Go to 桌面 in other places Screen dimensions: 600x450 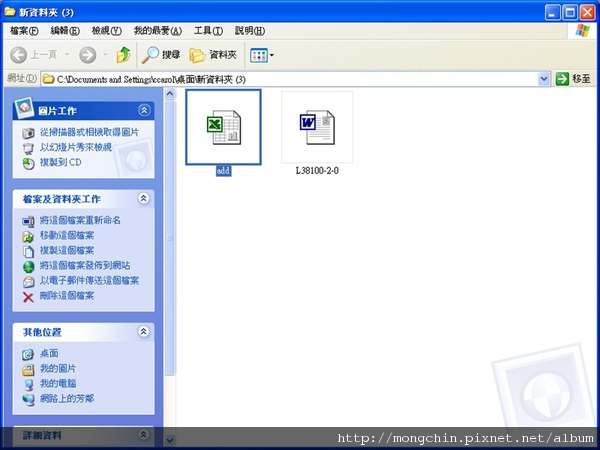click(x=49, y=354)
